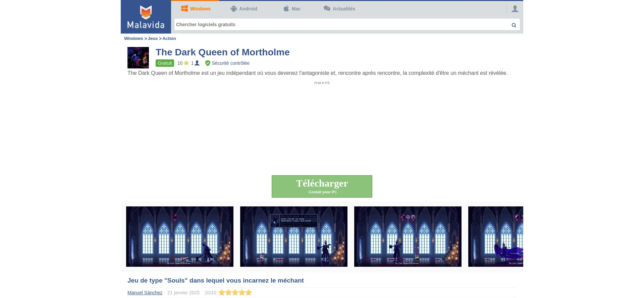
Task: Open the Sécurité contrôlée link text
Action: (230, 63)
